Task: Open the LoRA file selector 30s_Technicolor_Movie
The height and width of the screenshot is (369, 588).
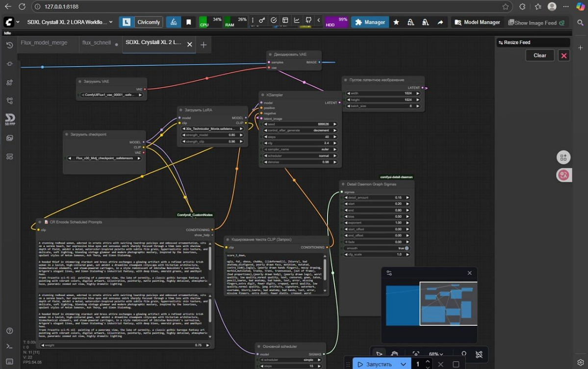Action: coord(212,128)
